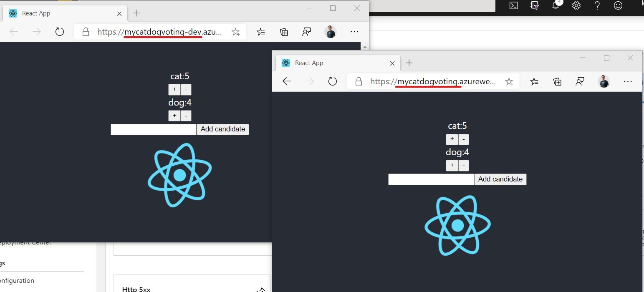This screenshot has height=292, width=644.
Task: Open feedback icon in the production window
Action: pos(580,81)
